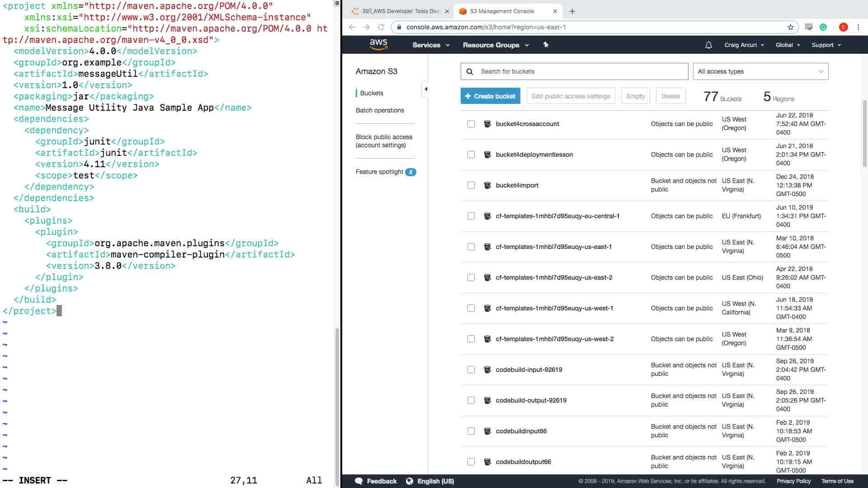Select the bucket4import checkbox
Viewport: 868px width, 488px height.
pyautogui.click(x=471, y=185)
